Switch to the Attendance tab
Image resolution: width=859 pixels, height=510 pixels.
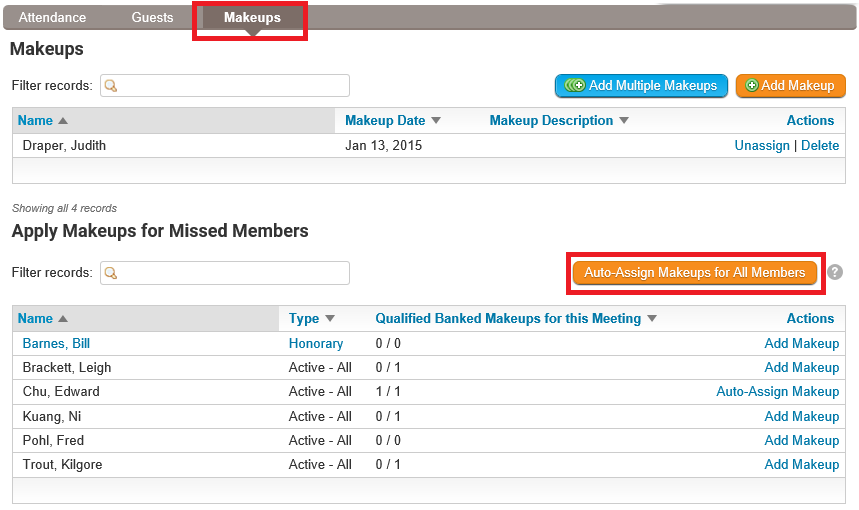(52, 18)
